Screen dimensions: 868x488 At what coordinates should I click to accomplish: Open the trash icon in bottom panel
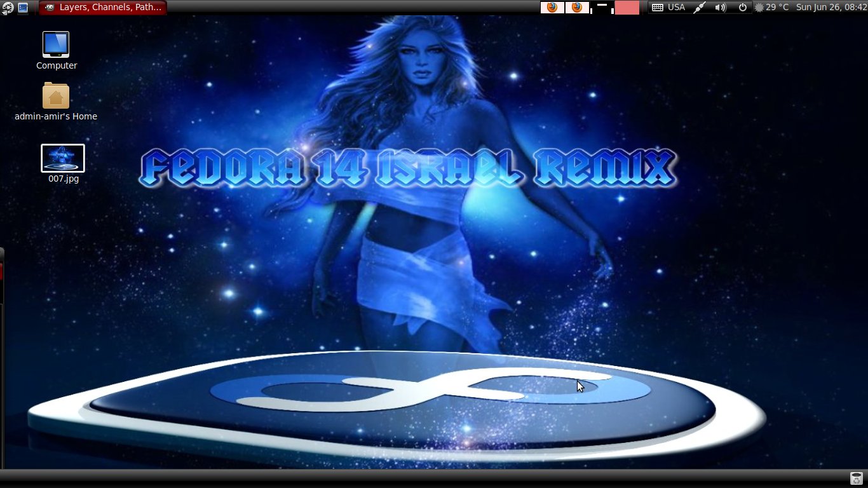857,478
